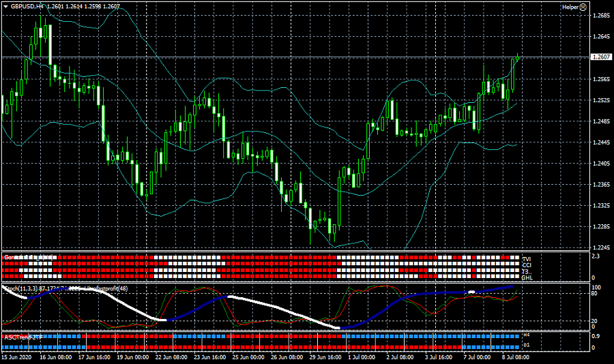Click the highlighted 1.2607 current price tag
Screen dimensions: 614x364
click(x=601, y=57)
